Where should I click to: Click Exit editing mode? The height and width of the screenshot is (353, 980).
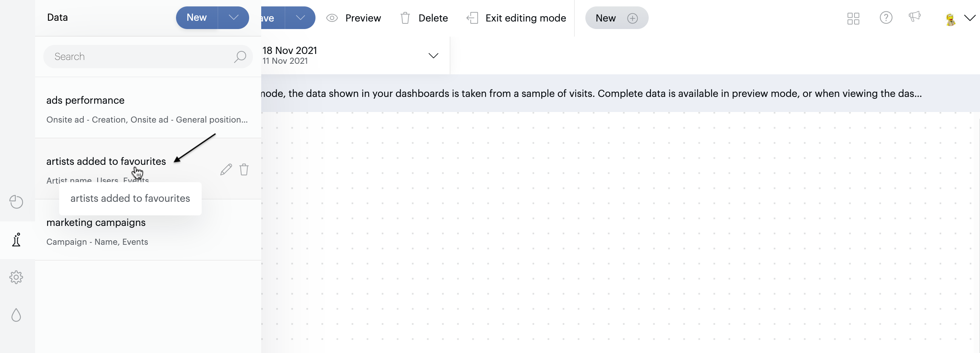point(516,18)
